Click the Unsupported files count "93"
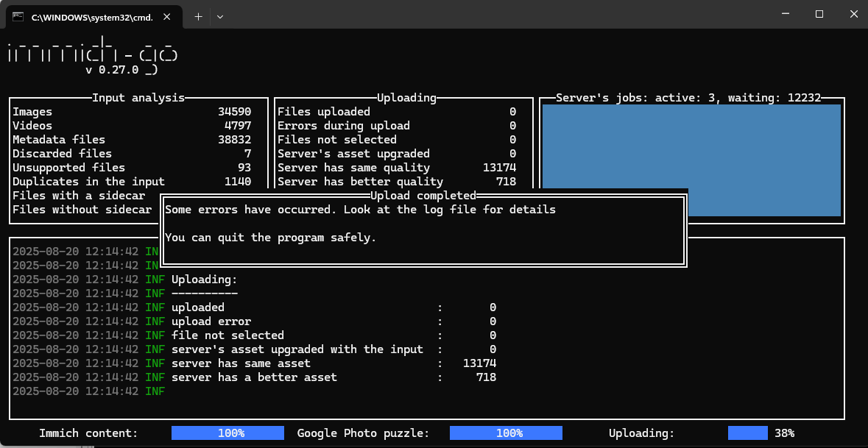 pyautogui.click(x=244, y=168)
